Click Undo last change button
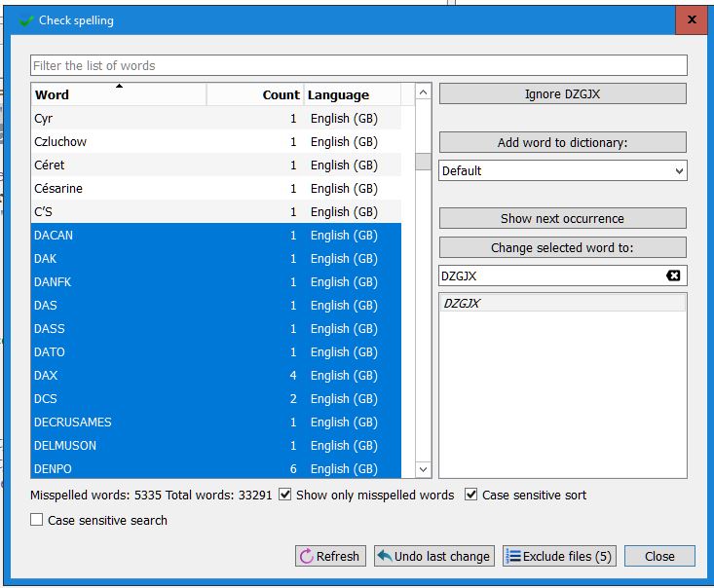714x588 pixels. point(434,556)
